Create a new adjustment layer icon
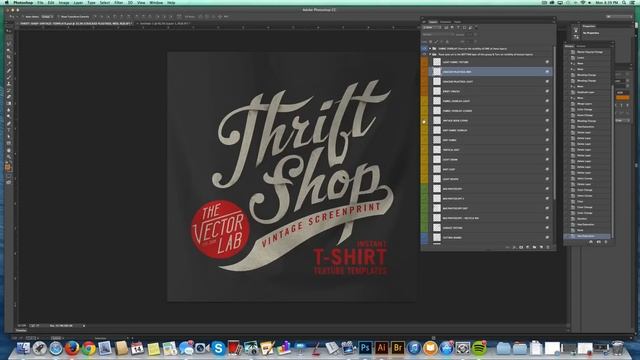The image size is (640, 360). click(527, 247)
